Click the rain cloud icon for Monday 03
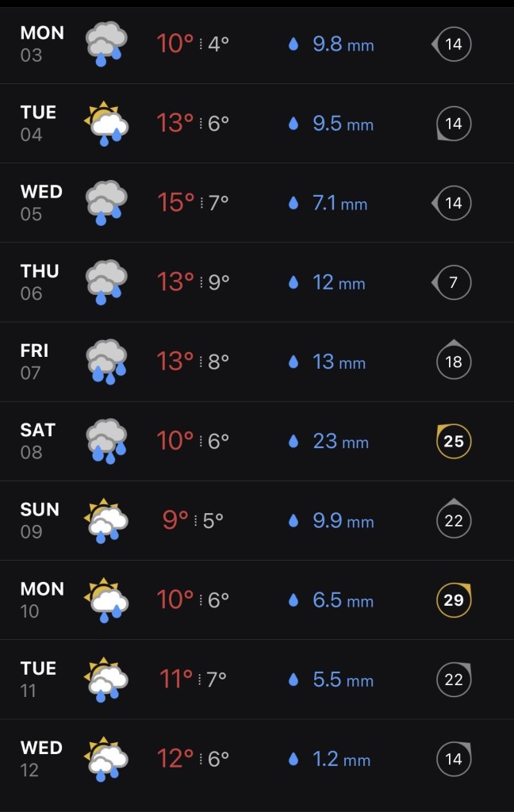 pyautogui.click(x=106, y=44)
